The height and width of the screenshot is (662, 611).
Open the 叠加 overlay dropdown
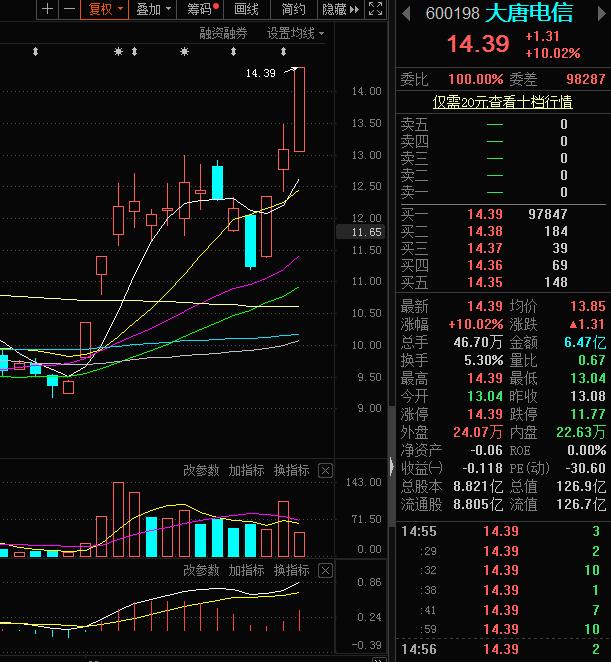pyautogui.click(x=153, y=9)
